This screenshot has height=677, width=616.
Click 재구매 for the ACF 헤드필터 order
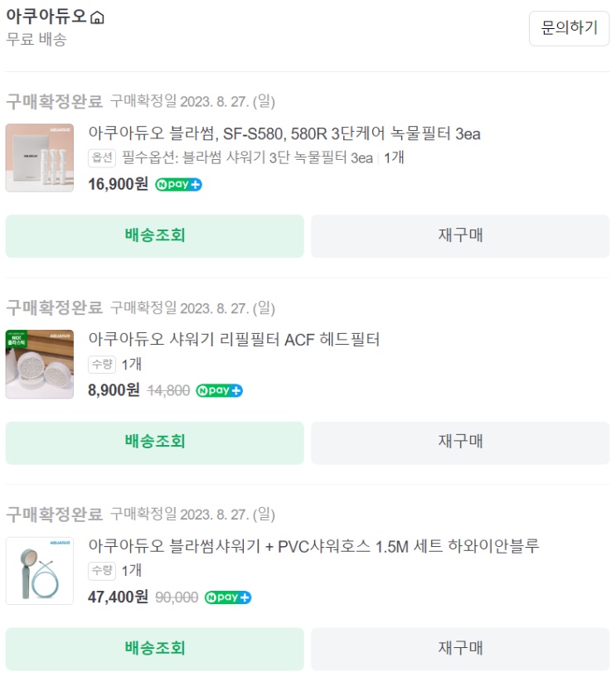click(460, 442)
